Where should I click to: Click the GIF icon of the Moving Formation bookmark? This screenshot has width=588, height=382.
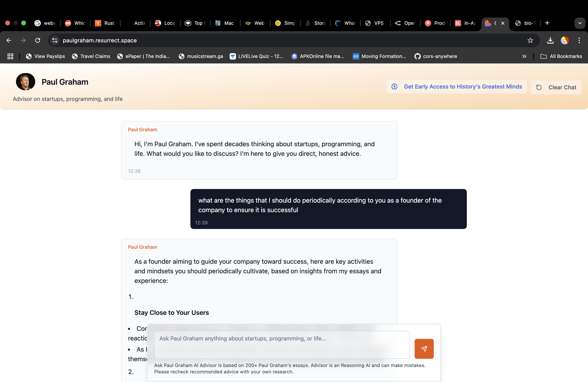click(356, 56)
